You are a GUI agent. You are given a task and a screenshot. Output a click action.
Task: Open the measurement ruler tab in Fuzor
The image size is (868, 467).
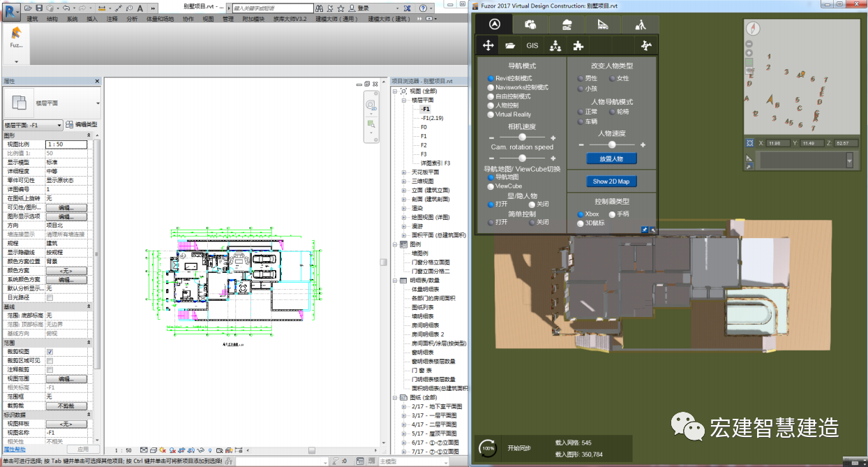pos(604,24)
